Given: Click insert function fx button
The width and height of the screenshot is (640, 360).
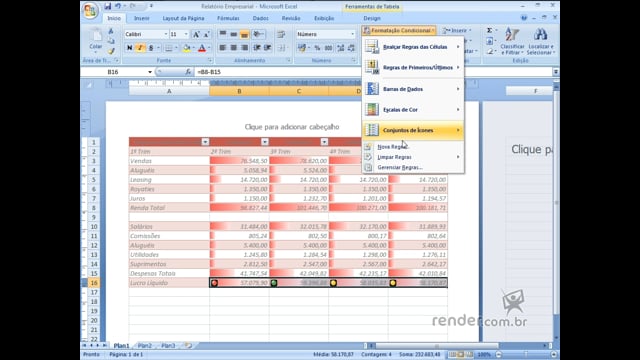Looking at the screenshot, I should pyautogui.click(x=188, y=72).
